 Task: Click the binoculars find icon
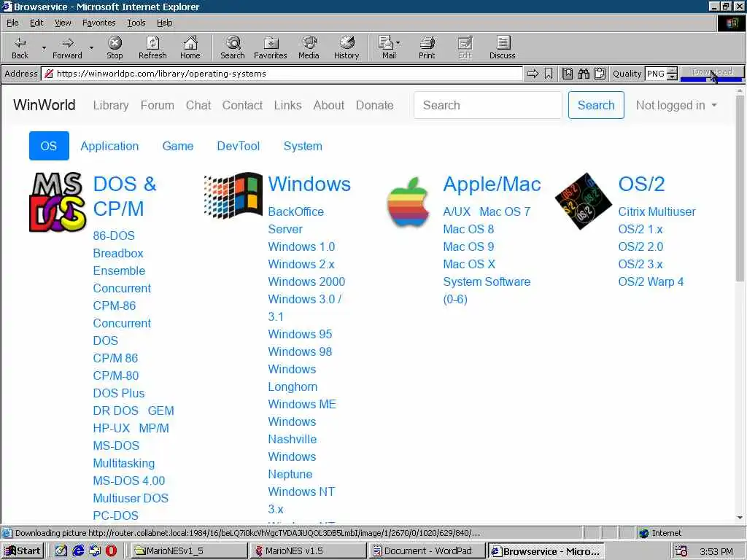point(584,74)
